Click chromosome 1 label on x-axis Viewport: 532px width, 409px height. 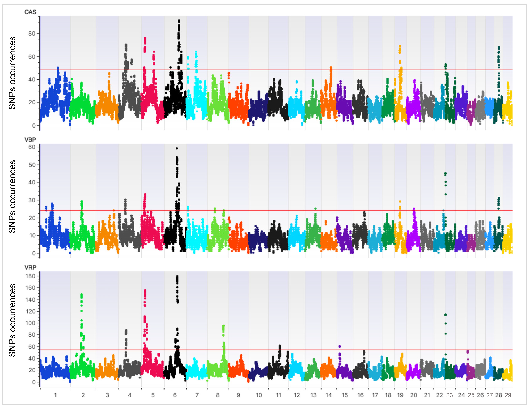[x=55, y=395]
